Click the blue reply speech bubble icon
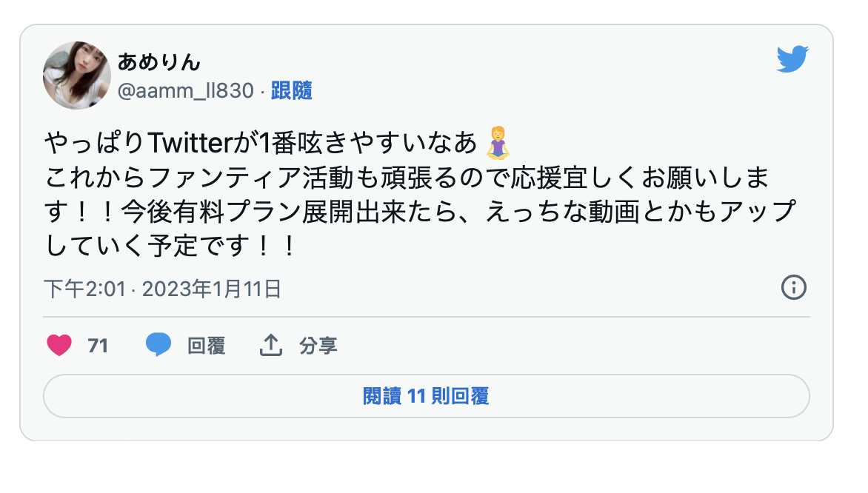The image size is (868, 493). pos(158,345)
